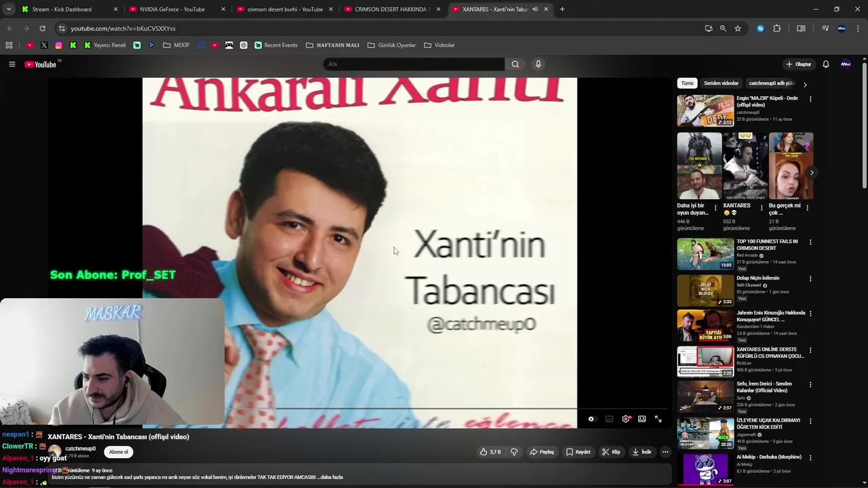Advance the Shorts shelf with next arrow
The image size is (868, 488).
(811, 173)
